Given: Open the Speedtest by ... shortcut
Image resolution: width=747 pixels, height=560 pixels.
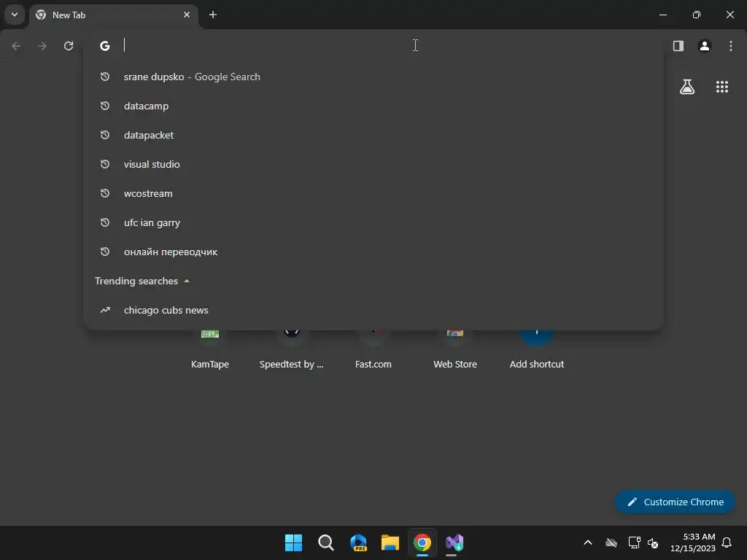Looking at the screenshot, I should (292, 350).
